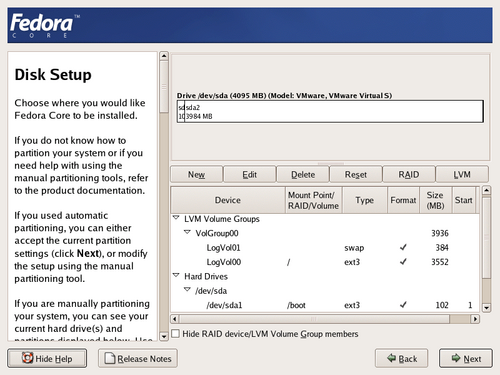Click the Fedora Core logo

click(x=45, y=26)
